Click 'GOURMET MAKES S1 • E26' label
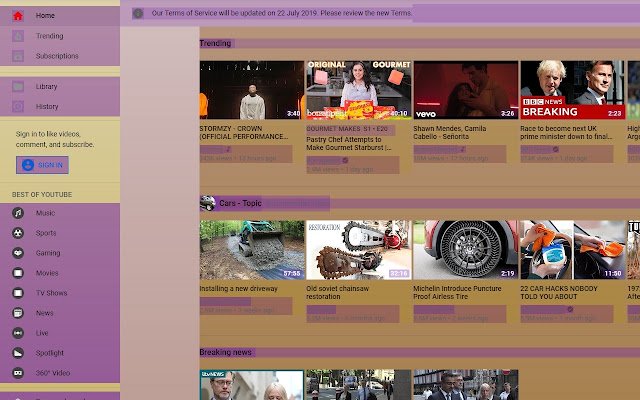640x400 pixels. [347, 129]
